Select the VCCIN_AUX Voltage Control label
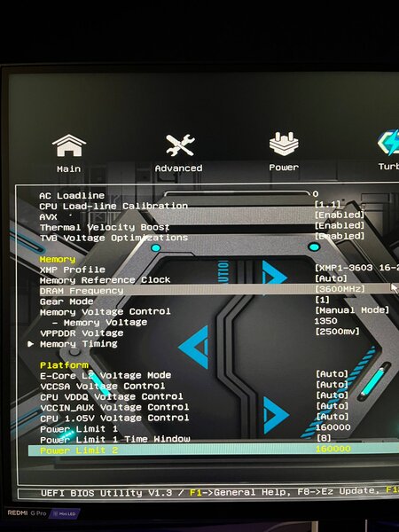399x532 pixels. tap(114, 407)
